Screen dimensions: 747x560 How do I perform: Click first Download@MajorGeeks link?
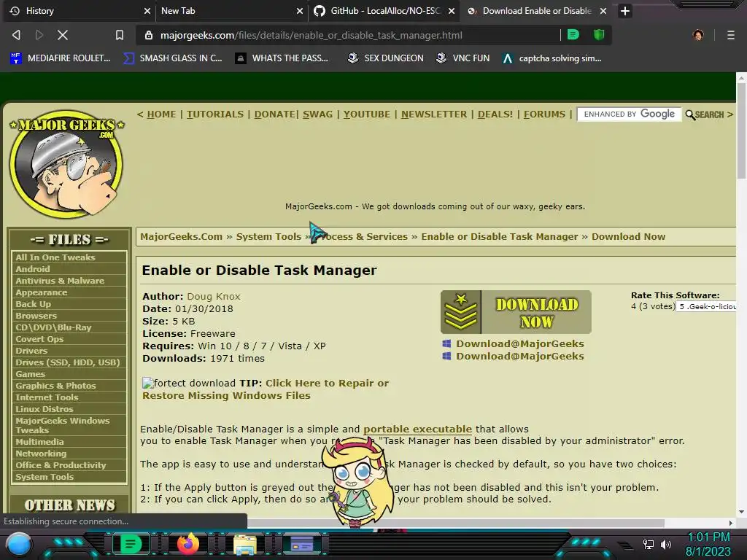point(519,344)
